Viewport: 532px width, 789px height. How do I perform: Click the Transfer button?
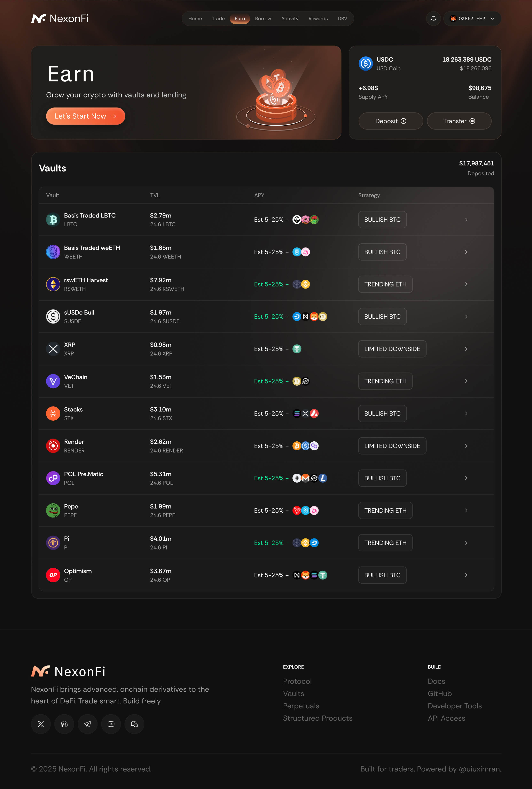tap(459, 121)
